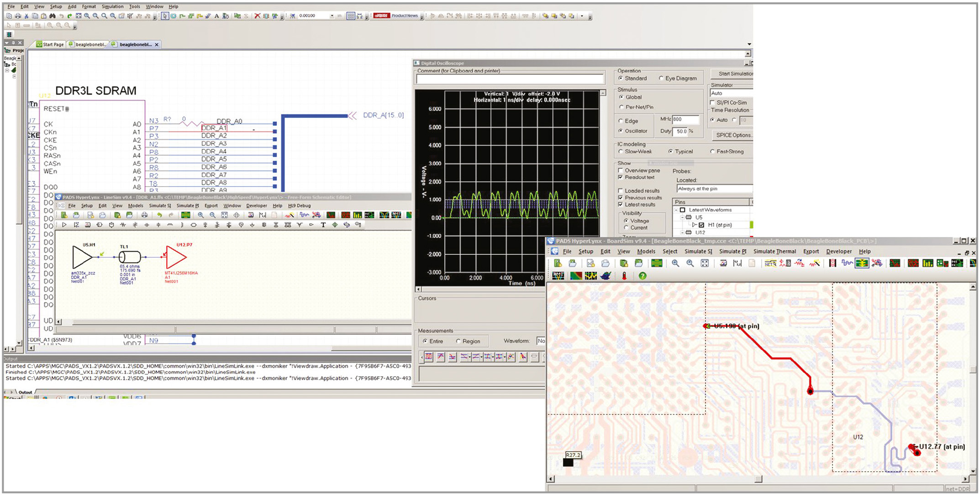This screenshot has width=980, height=495.
Task: Click the BoardSim horizontal scrollbar thumb
Action: [759, 479]
